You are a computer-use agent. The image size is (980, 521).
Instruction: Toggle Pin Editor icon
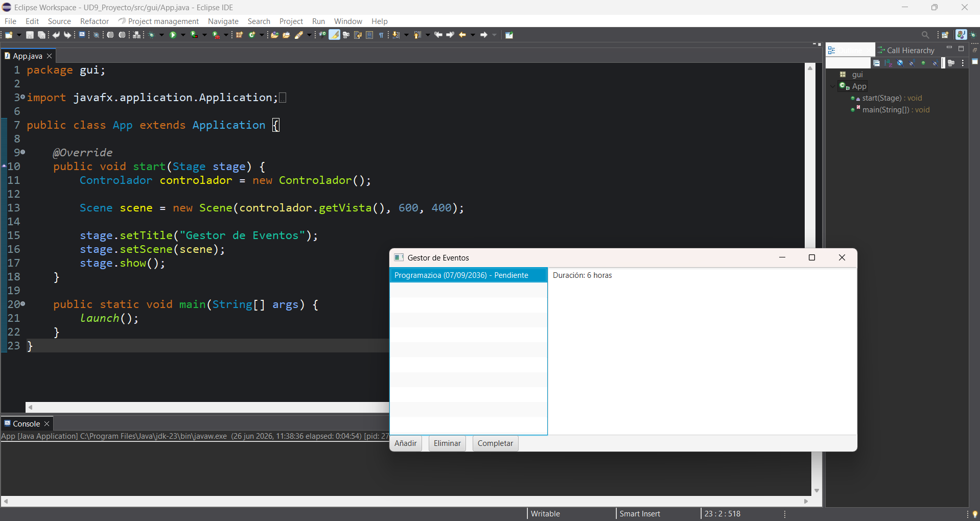point(509,35)
